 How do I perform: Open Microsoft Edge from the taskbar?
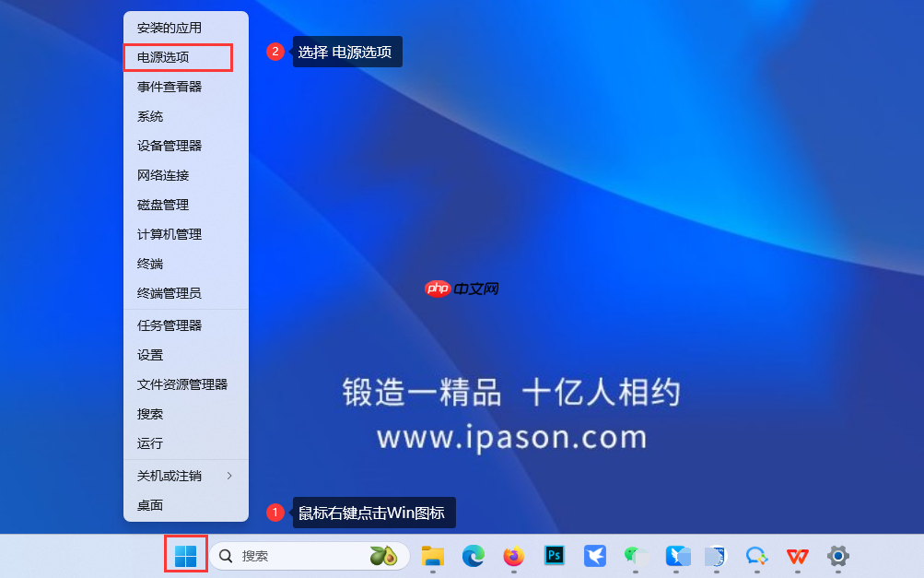point(473,557)
